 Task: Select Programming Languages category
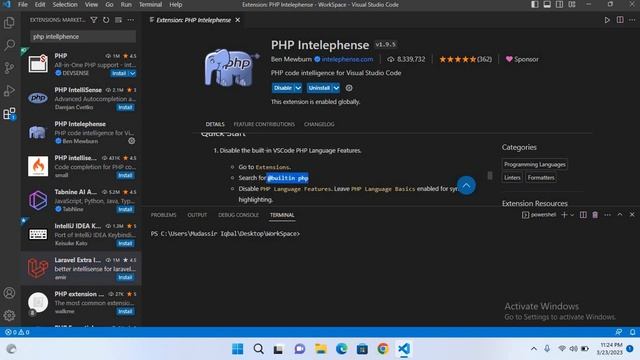tap(535, 164)
